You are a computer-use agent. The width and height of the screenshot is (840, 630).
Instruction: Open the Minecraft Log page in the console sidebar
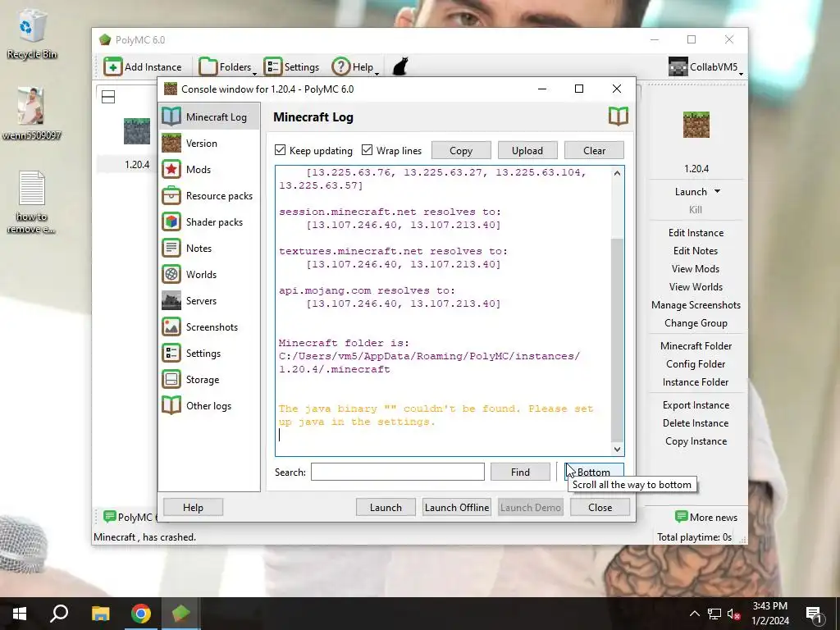click(x=209, y=116)
